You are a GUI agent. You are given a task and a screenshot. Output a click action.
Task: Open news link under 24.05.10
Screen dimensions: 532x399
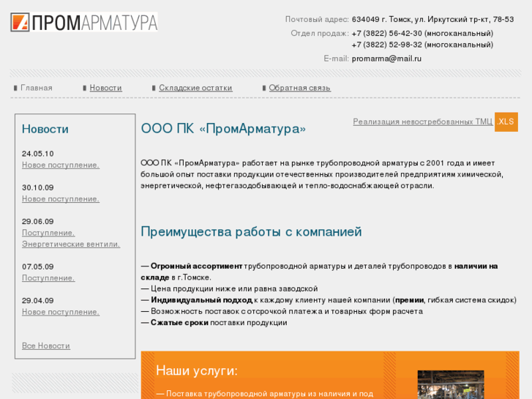click(x=61, y=165)
